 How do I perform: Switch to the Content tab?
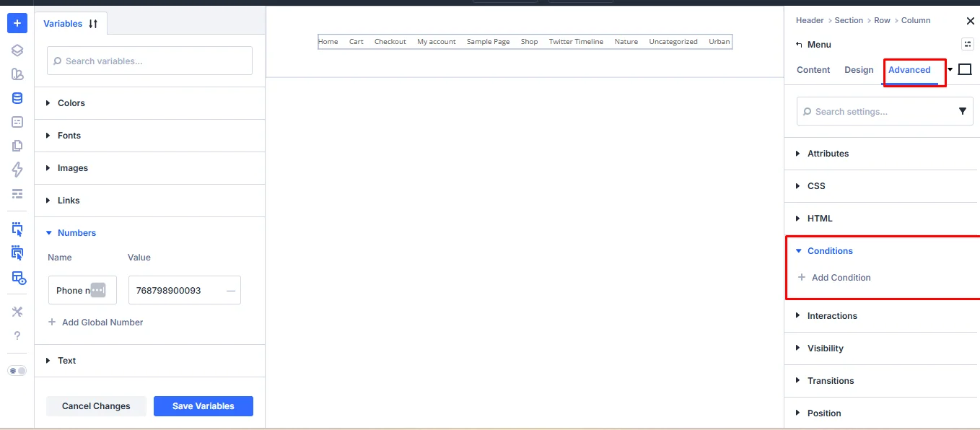coord(813,70)
